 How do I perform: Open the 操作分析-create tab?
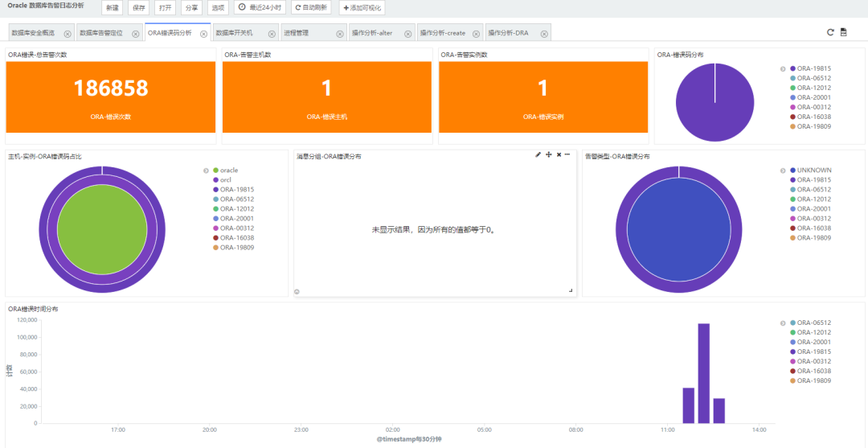point(442,33)
